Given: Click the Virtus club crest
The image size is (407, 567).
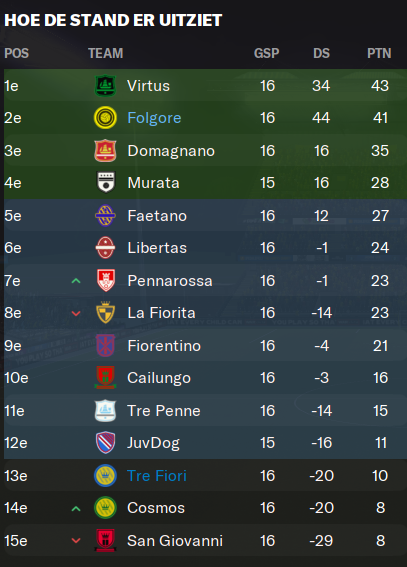Looking at the screenshot, I should point(105,85).
